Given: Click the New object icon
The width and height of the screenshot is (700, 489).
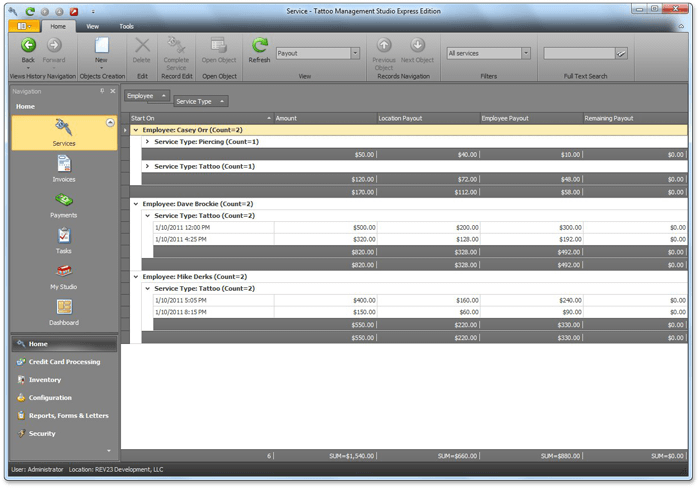Looking at the screenshot, I should (x=101, y=46).
